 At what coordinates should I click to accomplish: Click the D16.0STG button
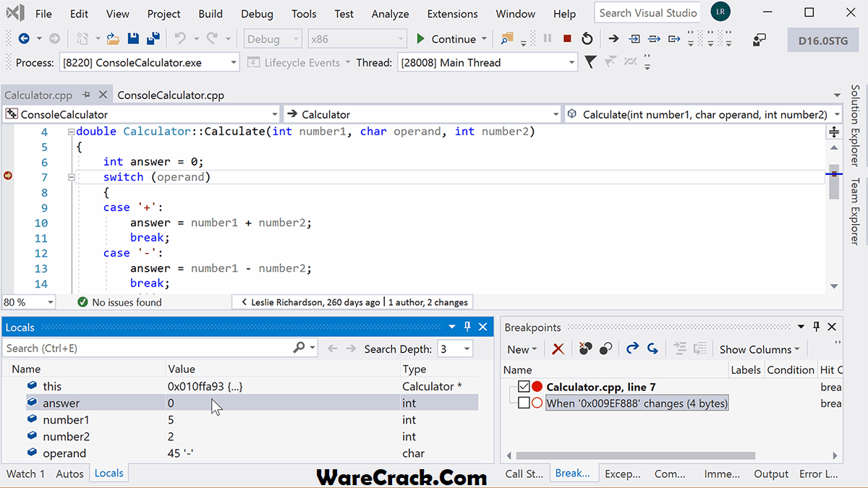(822, 40)
